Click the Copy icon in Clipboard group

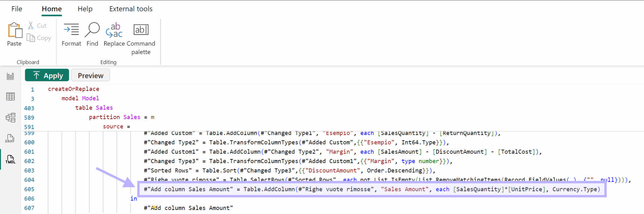[x=31, y=38]
